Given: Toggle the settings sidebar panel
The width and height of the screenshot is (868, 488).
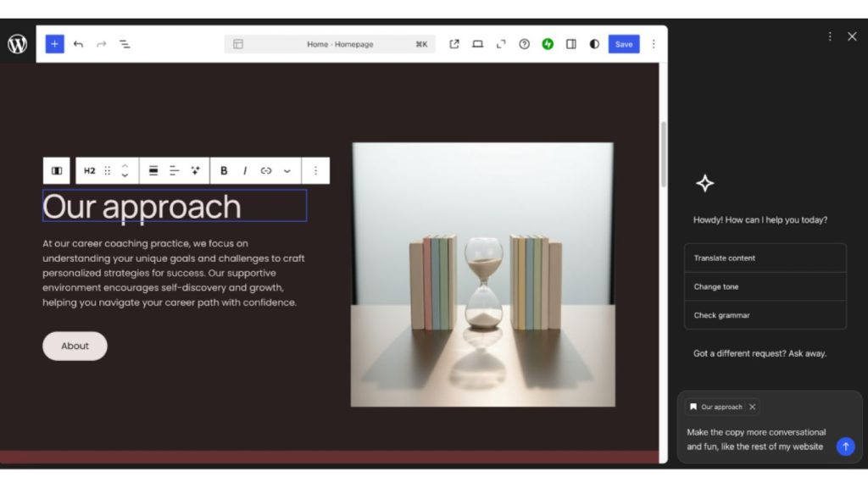Looking at the screenshot, I should [x=571, y=44].
